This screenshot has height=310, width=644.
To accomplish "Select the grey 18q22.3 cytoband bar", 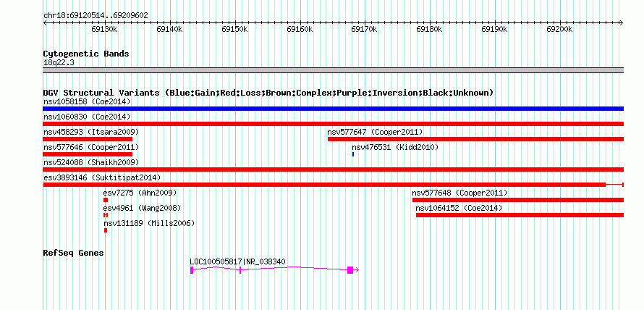I will click(333, 70).
